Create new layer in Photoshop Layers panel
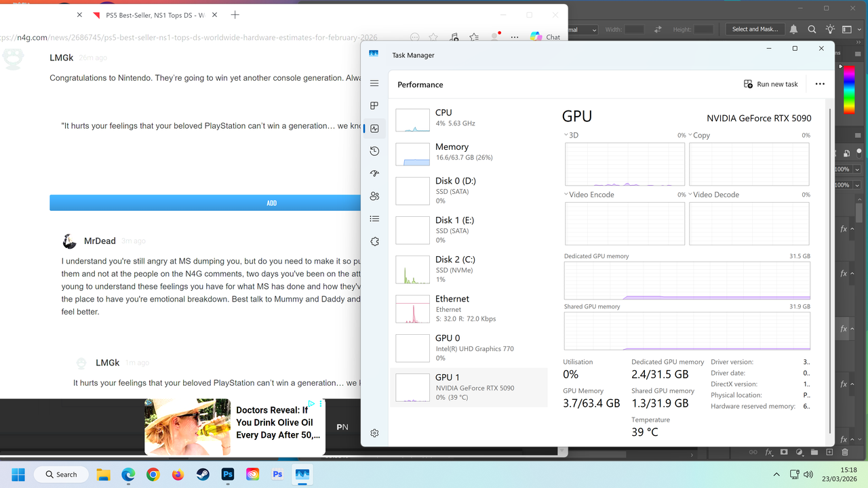The image size is (868, 488). pos(829,452)
